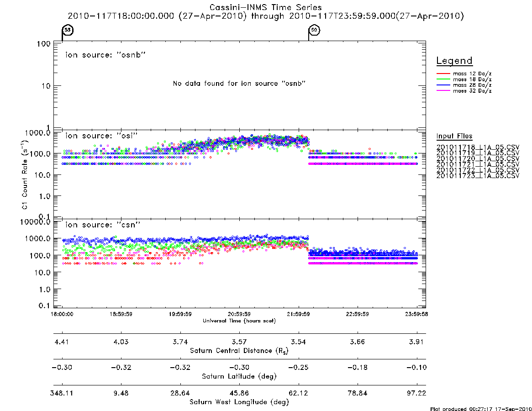
Task: Click the 97.22 longitude value
Action: point(416,393)
